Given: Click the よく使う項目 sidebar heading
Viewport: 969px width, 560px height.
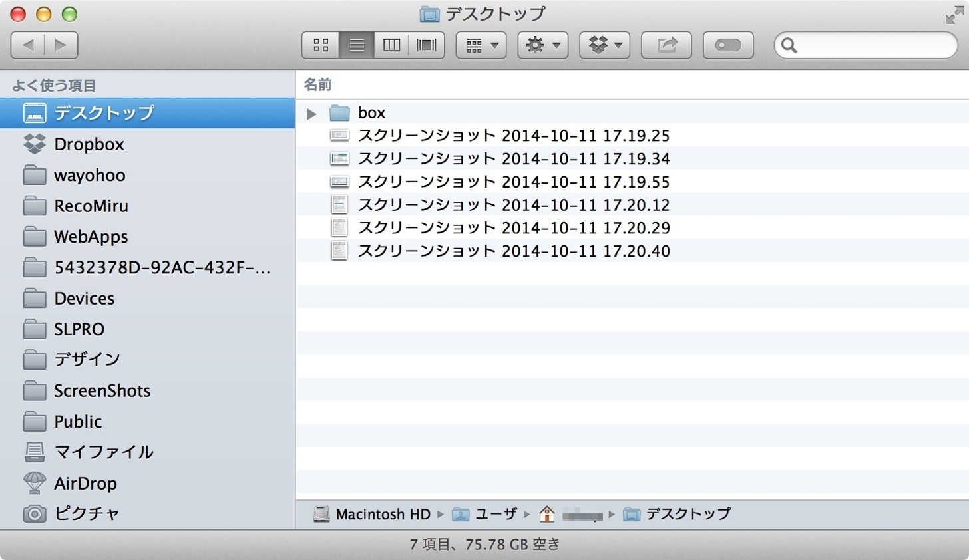Looking at the screenshot, I should tap(54, 85).
